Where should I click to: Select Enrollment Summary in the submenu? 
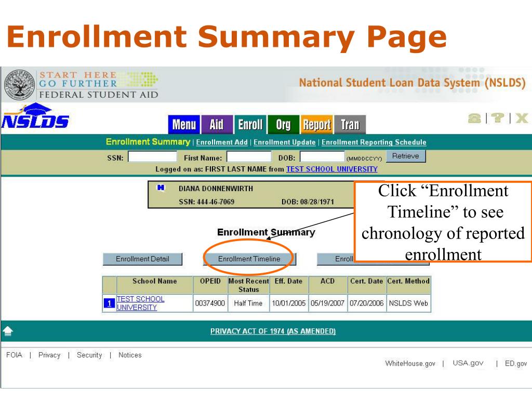pyautogui.click(x=148, y=142)
